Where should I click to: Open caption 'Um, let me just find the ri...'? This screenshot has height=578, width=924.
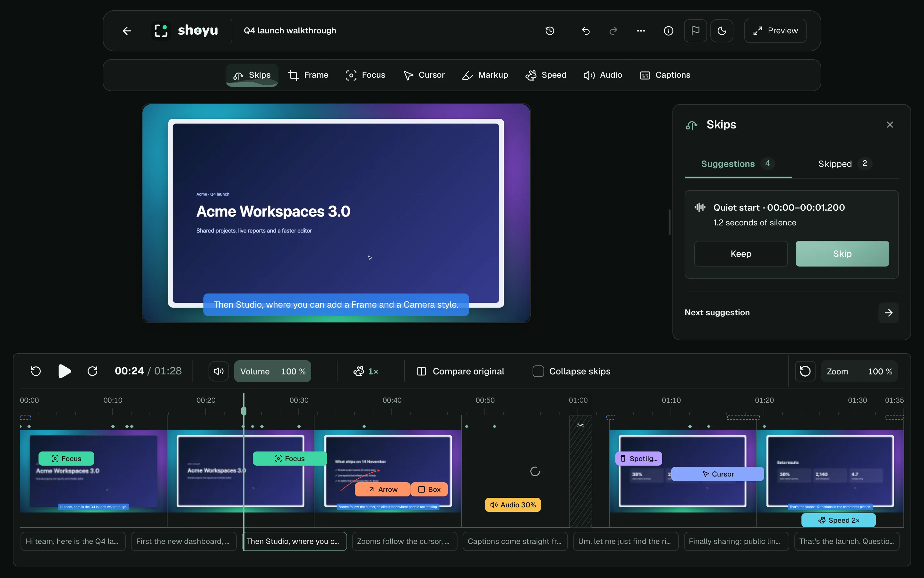(x=625, y=541)
